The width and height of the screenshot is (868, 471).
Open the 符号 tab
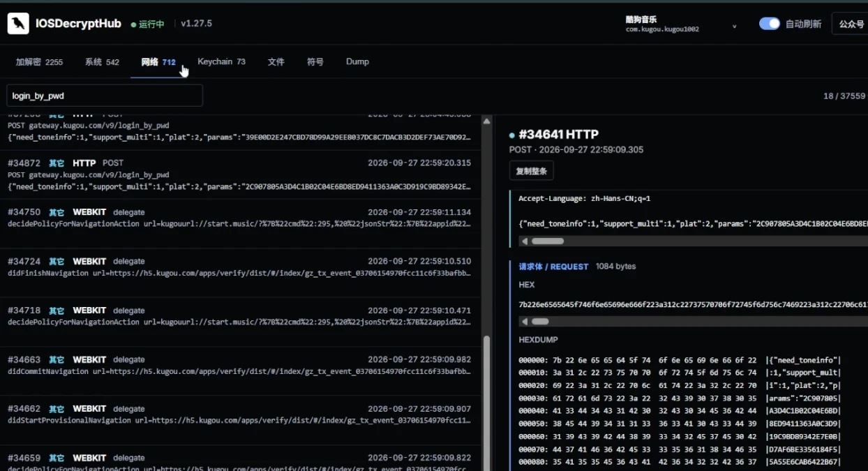tap(315, 62)
